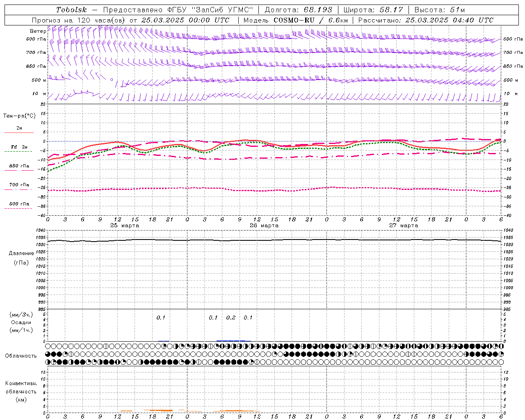This screenshot has width=525, height=420.
Task: Select the "Модель COSMO-RU / 6.6км" model label
Action: point(295,20)
